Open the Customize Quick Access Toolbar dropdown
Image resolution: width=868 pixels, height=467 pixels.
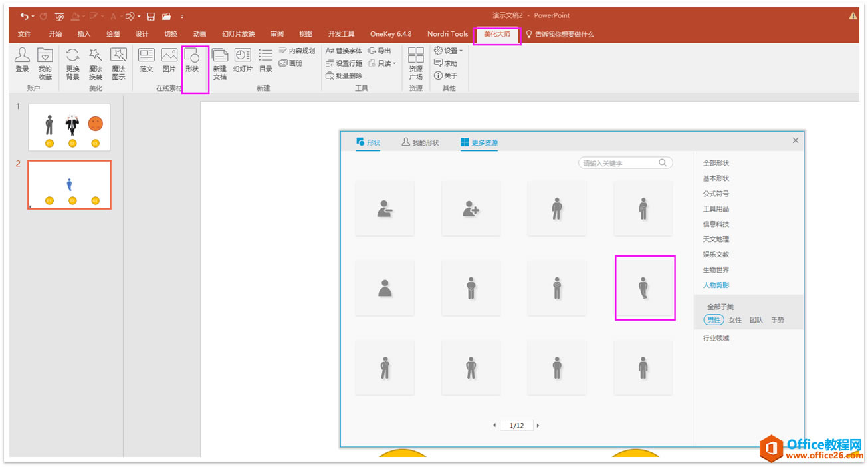(x=182, y=16)
